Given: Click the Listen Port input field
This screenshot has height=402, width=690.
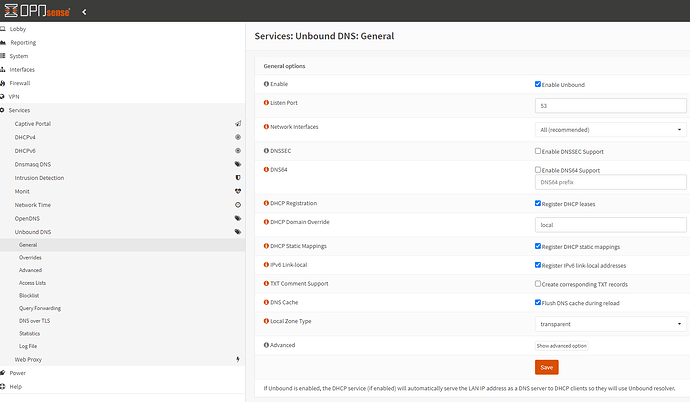Looking at the screenshot, I should click(610, 105).
